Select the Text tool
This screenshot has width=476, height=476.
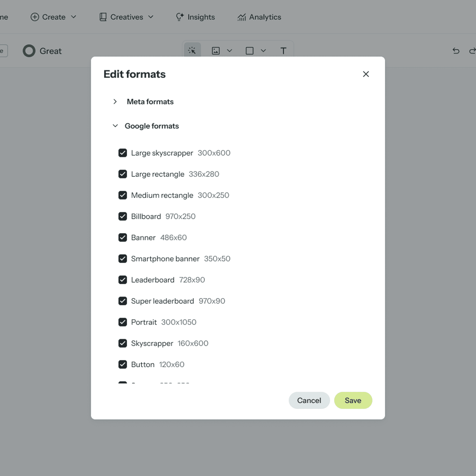tap(283, 51)
